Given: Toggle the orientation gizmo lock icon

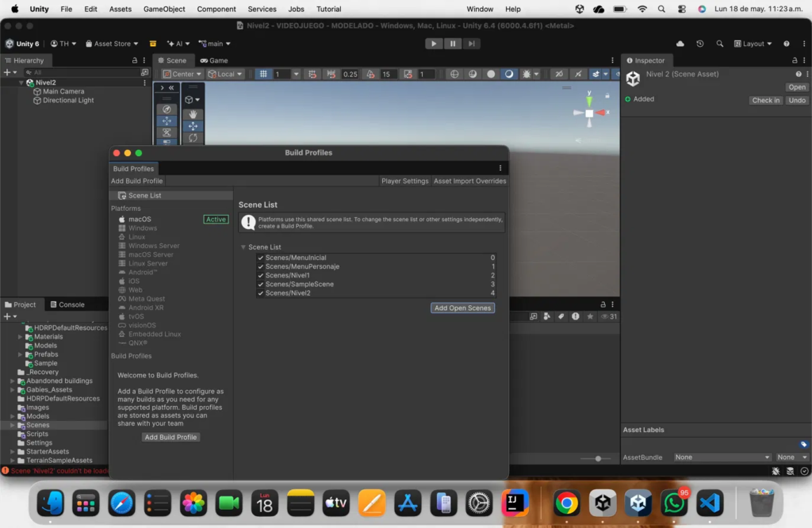Looking at the screenshot, I should (607, 95).
